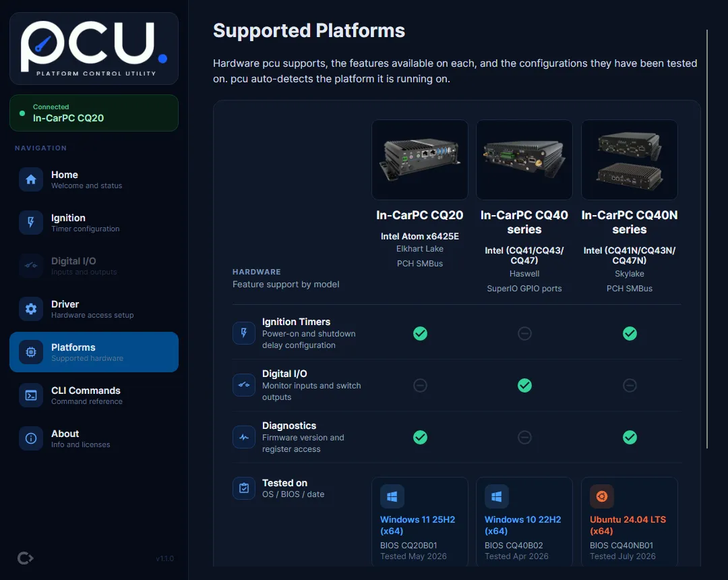The height and width of the screenshot is (580, 728).
Task: Click the Ignition Timers row bolt icon
Action: tap(244, 333)
